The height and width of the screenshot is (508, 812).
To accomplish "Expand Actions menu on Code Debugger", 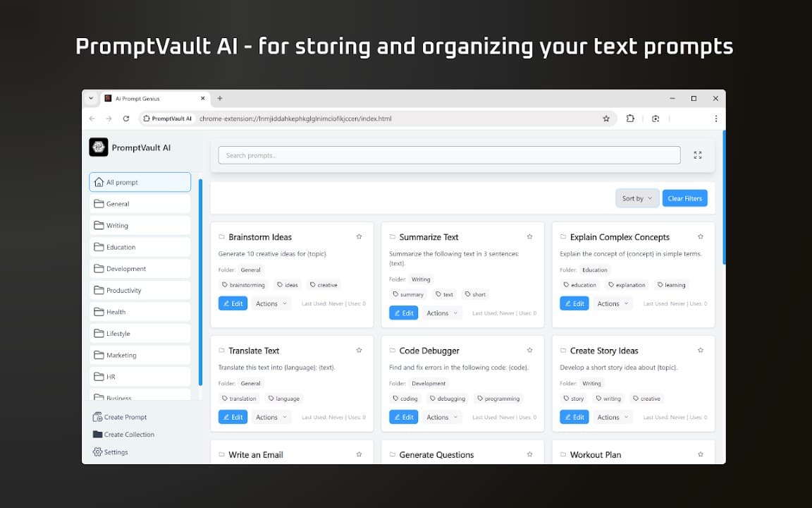I will tap(442, 417).
